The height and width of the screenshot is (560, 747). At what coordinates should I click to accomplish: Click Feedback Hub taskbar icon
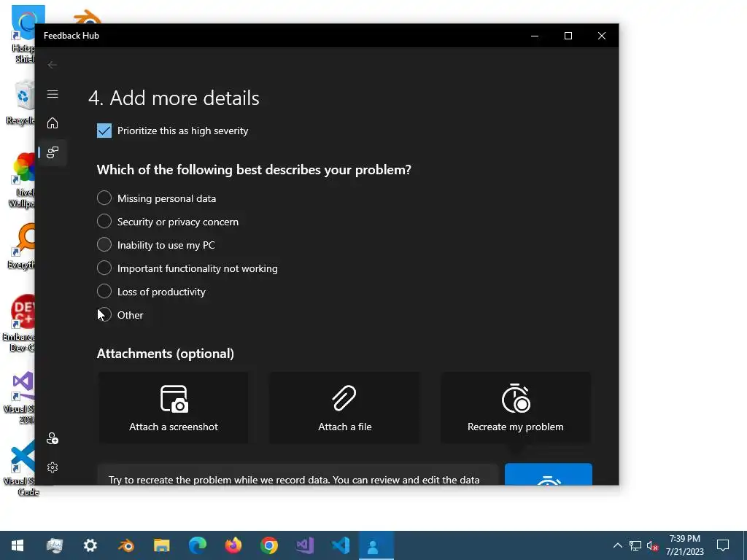tap(376, 545)
